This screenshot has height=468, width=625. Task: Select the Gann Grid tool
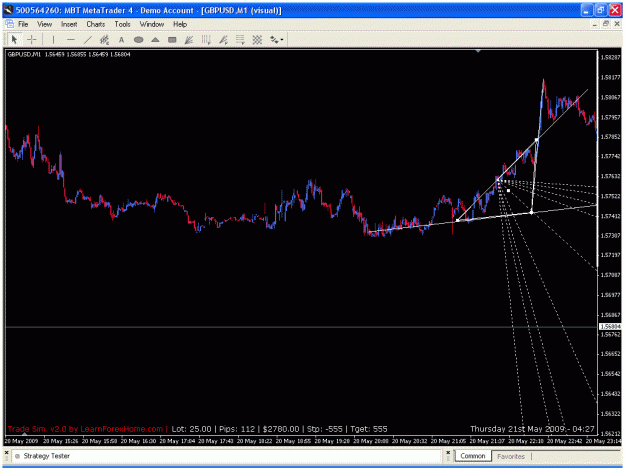[x=257, y=39]
